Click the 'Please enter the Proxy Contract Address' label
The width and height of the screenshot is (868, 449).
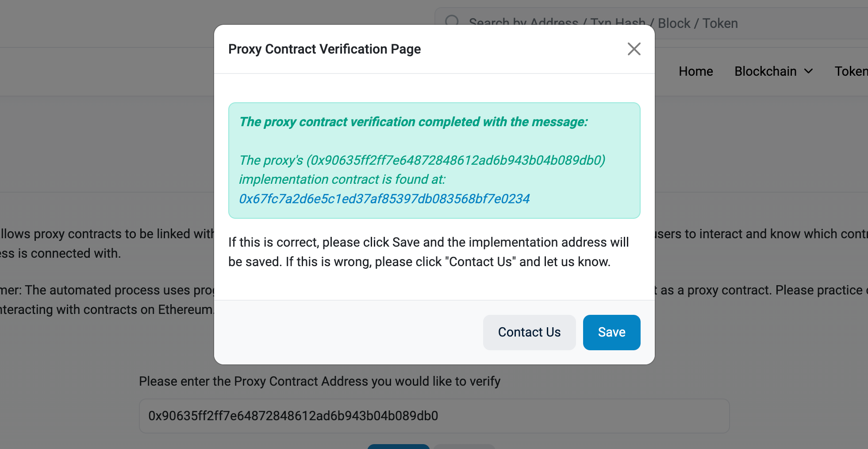[319, 381]
